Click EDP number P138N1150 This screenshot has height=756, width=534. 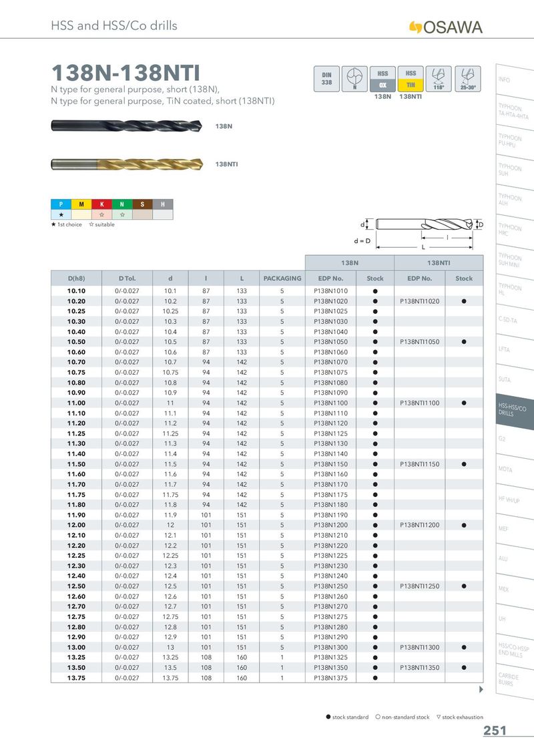point(330,464)
